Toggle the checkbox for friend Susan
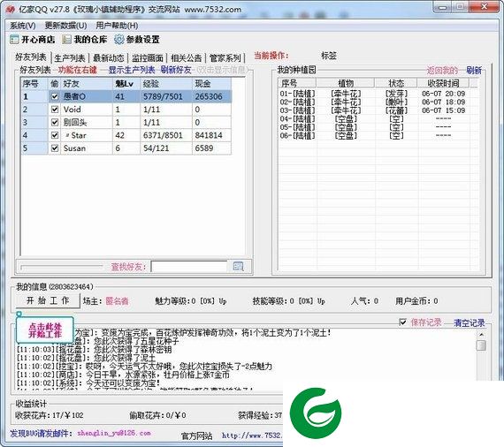Image resolution: width=504 pixels, height=447 pixels. (55, 148)
